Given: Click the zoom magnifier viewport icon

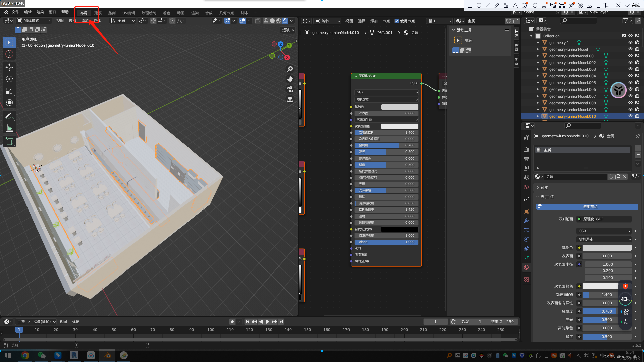Looking at the screenshot, I should (x=290, y=69).
